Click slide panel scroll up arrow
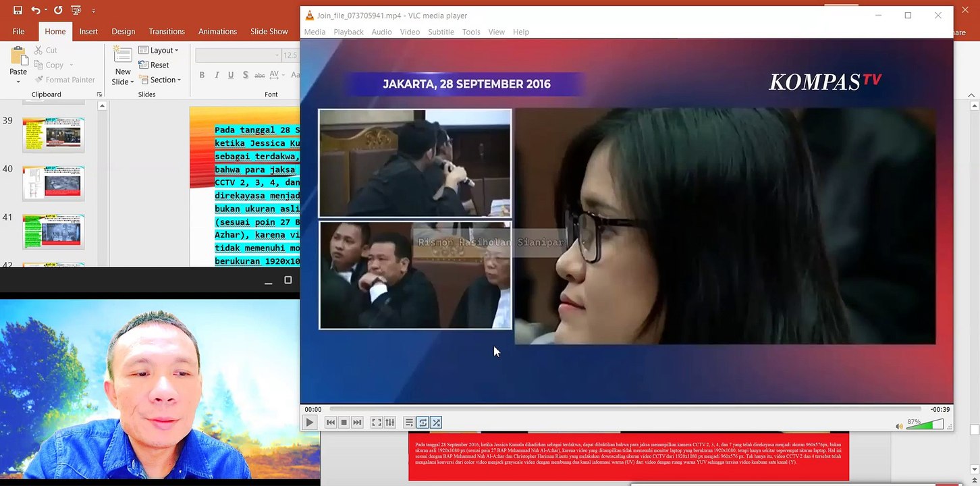The width and height of the screenshot is (980, 486). tap(103, 106)
